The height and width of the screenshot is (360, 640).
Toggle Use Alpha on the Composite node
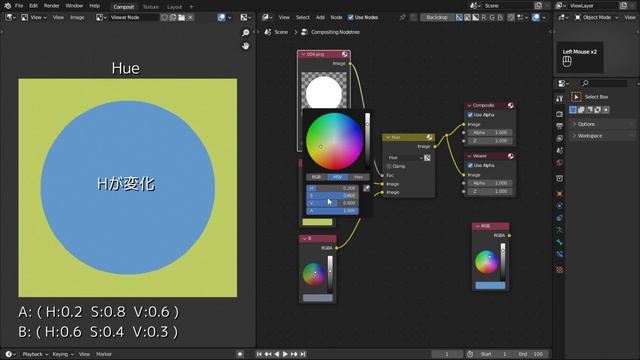coord(470,115)
